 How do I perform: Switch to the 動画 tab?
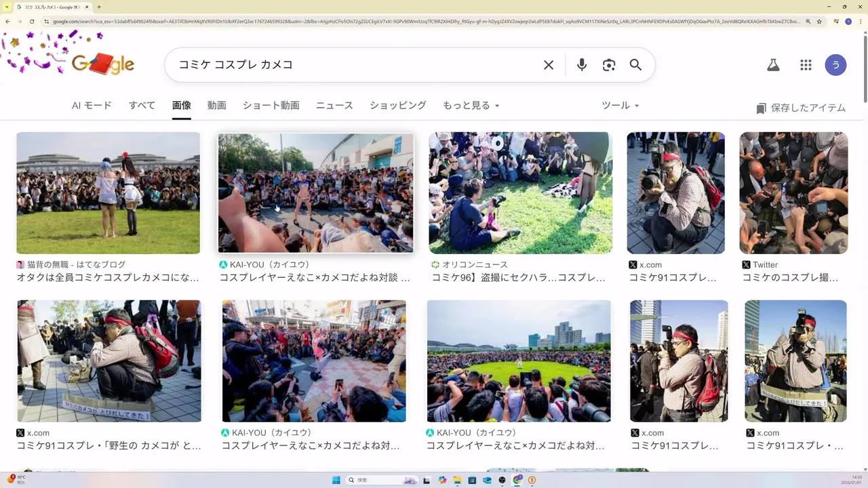point(216,106)
